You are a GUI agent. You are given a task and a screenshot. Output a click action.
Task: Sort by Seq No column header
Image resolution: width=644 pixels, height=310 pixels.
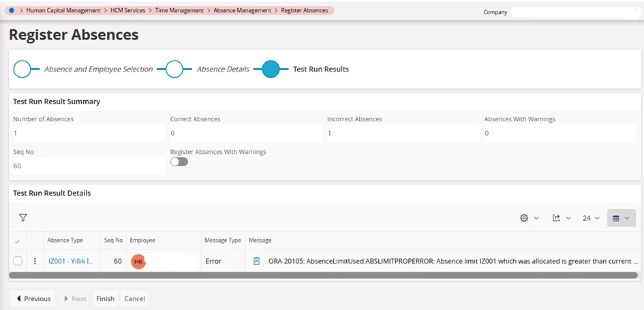click(x=113, y=241)
